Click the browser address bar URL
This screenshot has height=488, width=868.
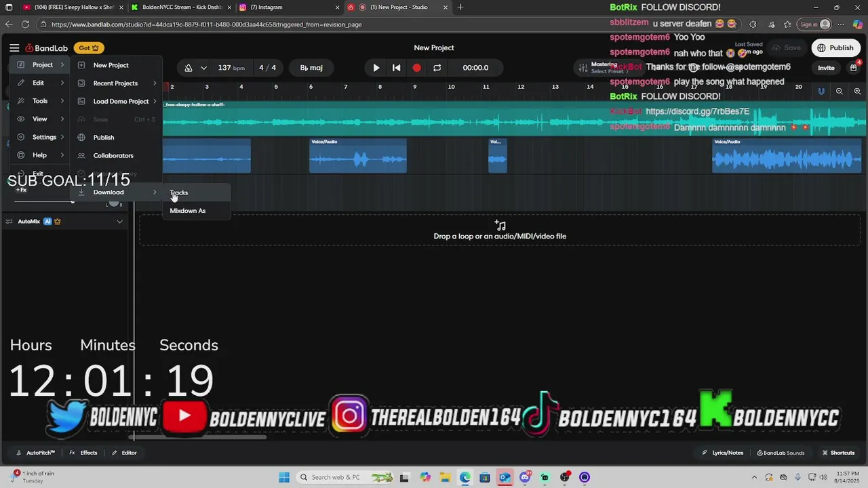[206, 24]
